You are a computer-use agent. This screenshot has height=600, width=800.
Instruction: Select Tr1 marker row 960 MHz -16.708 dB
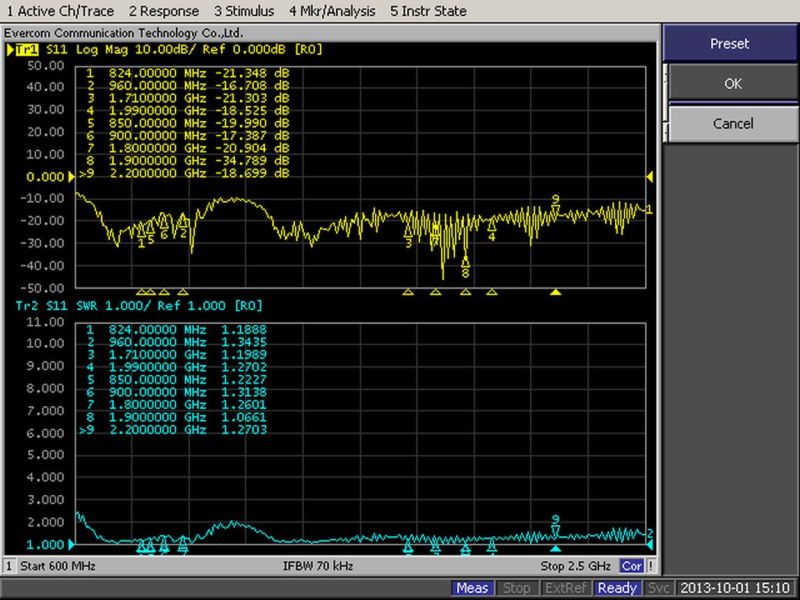pyautogui.click(x=187, y=86)
